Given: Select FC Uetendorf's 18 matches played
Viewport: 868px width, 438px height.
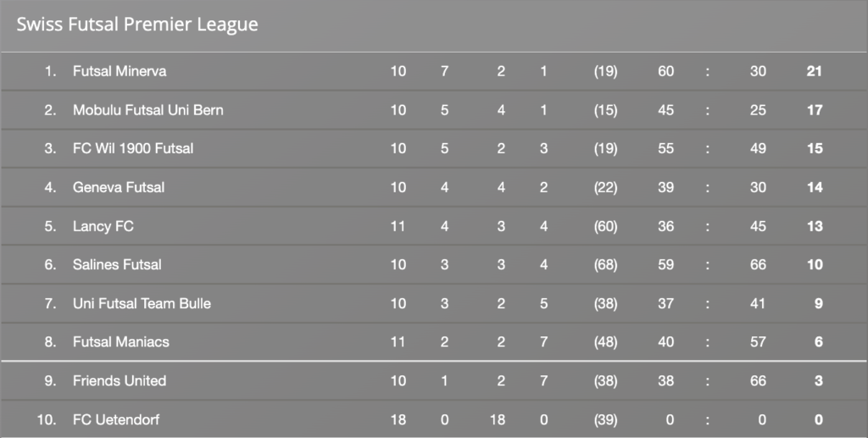Looking at the screenshot, I should [398, 419].
